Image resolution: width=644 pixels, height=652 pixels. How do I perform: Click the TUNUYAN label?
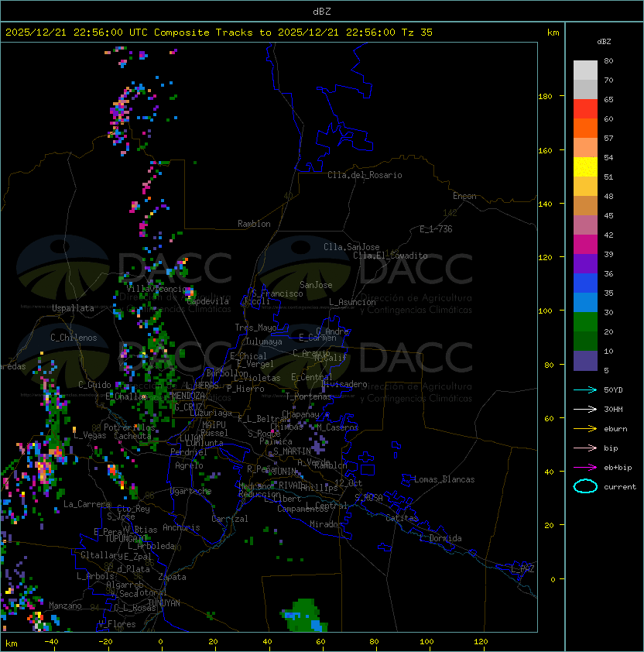164,603
